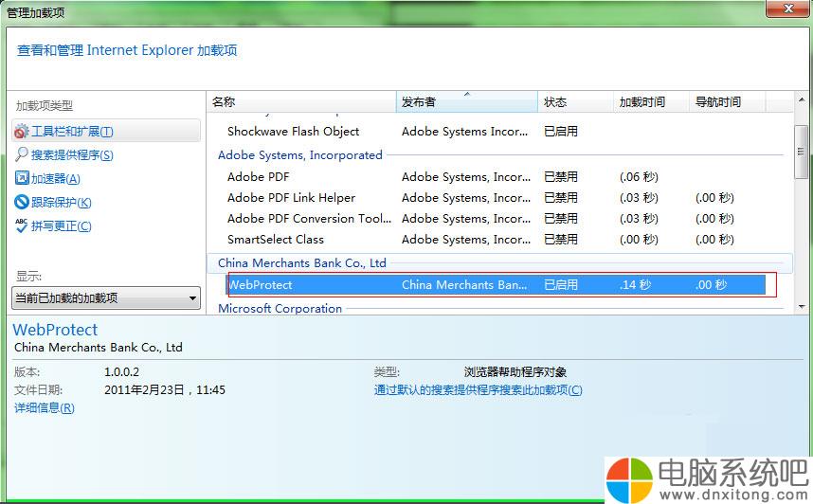Select 工具栏和扩展(T) add-on type
This screenshot has width=813, height=504.
tap(106, 131)
